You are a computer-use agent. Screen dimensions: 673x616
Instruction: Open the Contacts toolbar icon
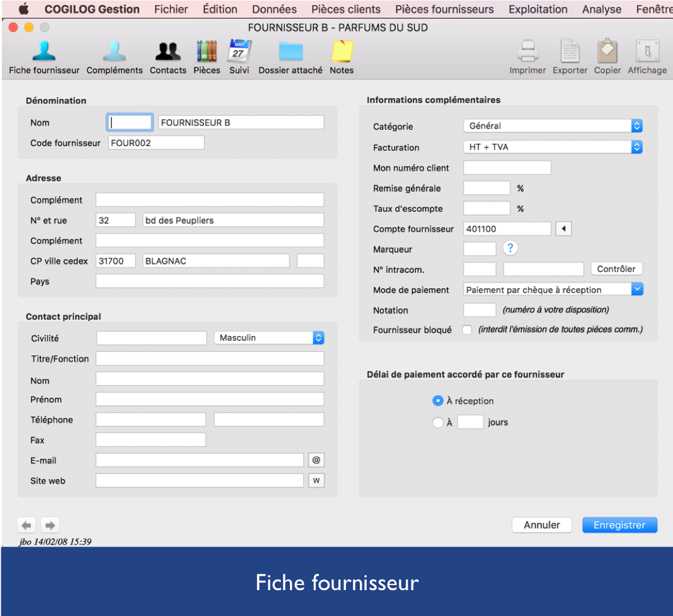click(x=168, y=51)
